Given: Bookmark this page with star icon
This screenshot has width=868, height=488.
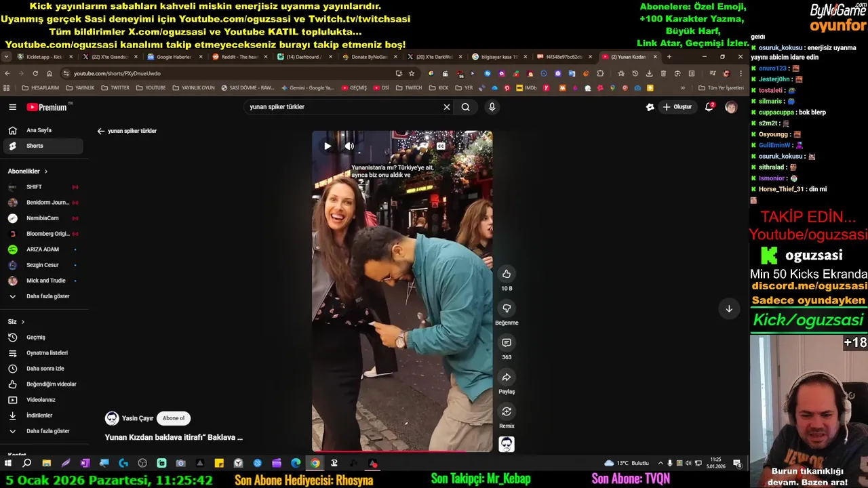Looking at the screenshot, I should pos(412,73).
